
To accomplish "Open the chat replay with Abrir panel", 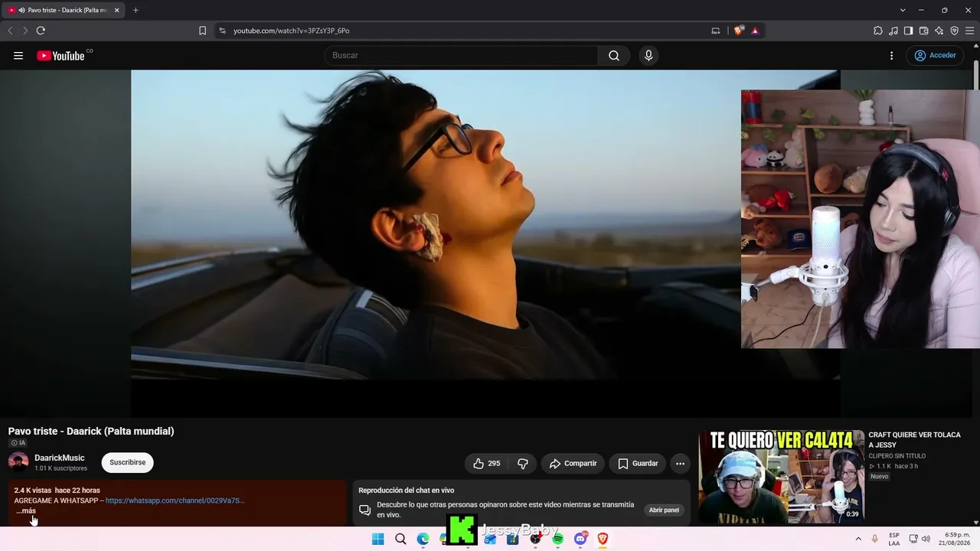I will point(664,510).
